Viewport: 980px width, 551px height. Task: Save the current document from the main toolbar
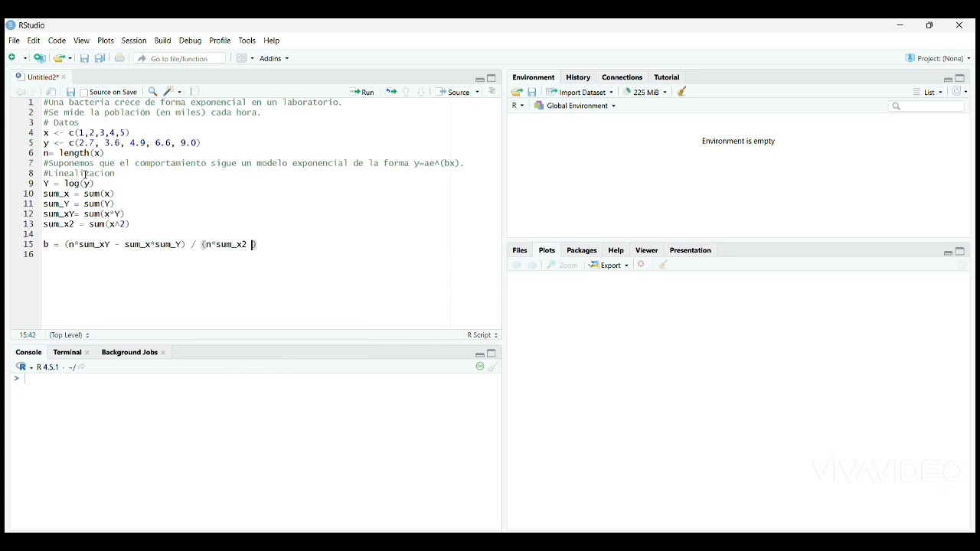pyautogui.click(x=84, y=59)
